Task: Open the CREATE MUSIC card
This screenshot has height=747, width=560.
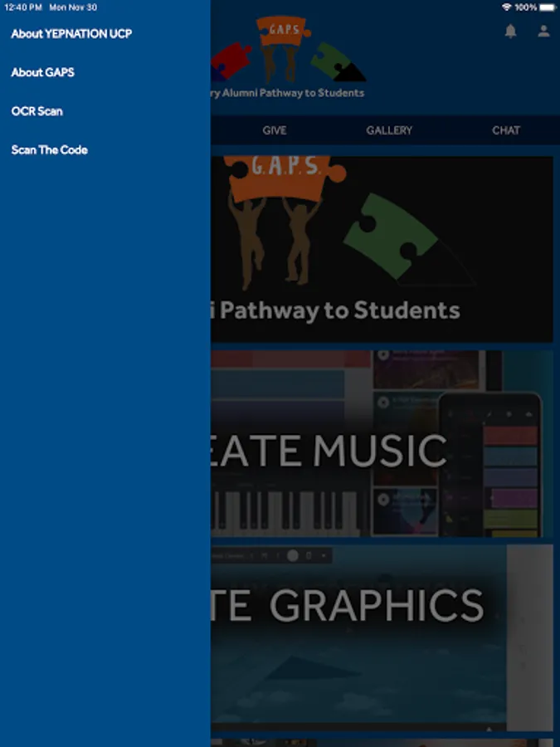Action: [x=382, y=444]
